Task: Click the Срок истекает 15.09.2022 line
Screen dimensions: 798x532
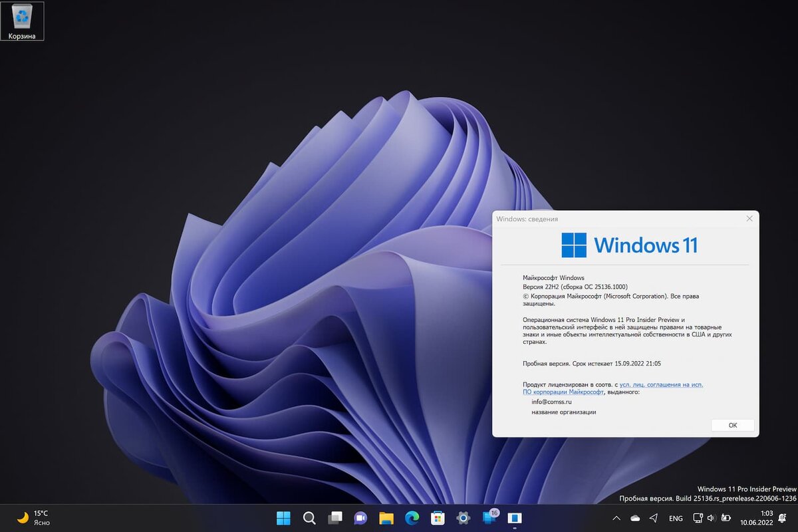Action: pos(592,364)
